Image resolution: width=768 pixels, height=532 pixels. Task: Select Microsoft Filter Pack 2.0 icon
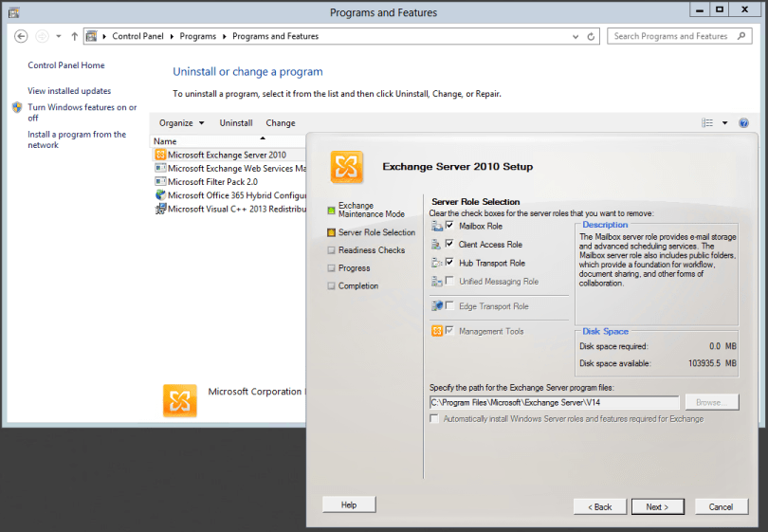[160, 181]
